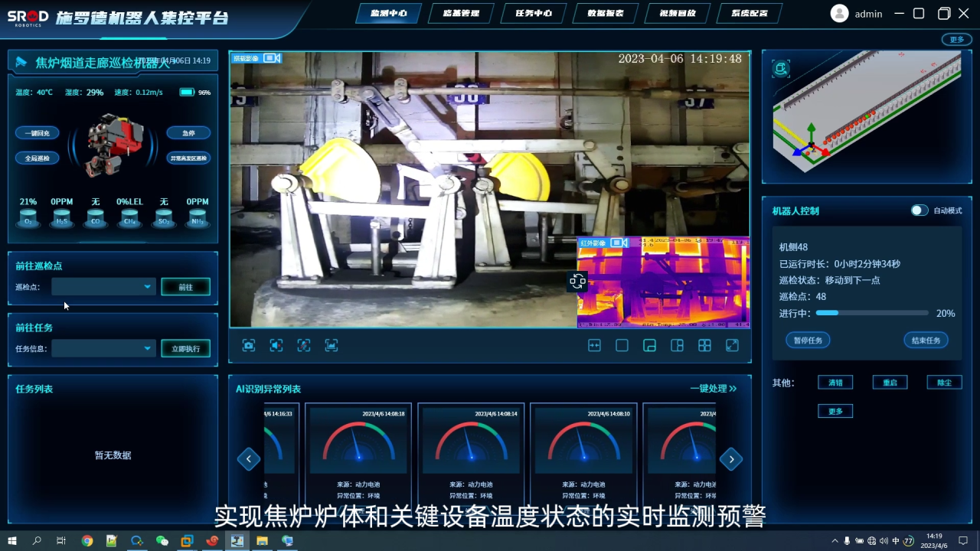Viewport: 980px width, 551px height.
Task: Expand the video to fullscreen
Action: point(732,346)
